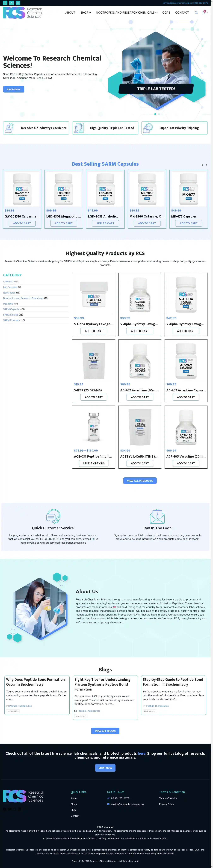This screenshot has width=213, height=868.
Task: Click the next arrow in SARM carousel
Action: (x=207, y=165)
